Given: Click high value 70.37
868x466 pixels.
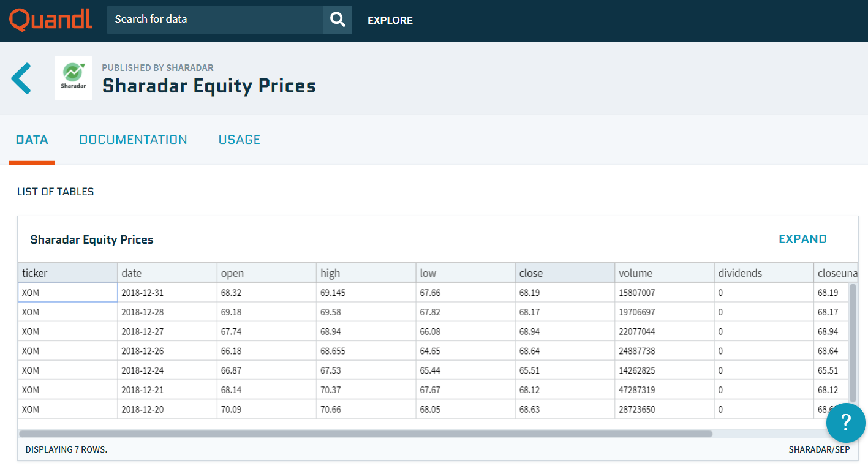Looking at the screenshot, I should click(366, 390).
